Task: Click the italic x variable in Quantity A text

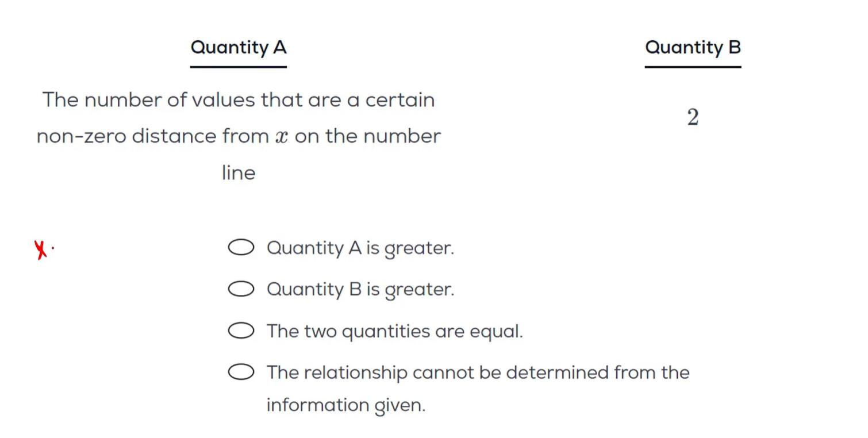Action: 281,137
